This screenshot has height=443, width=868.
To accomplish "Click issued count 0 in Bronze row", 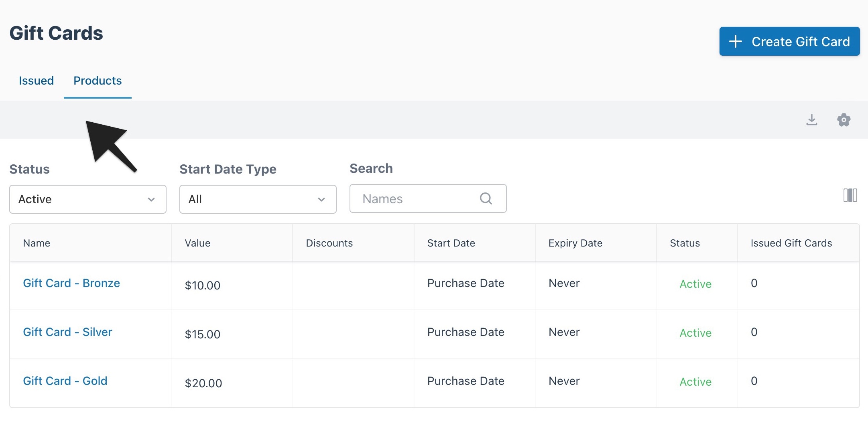I will (754, 283).
